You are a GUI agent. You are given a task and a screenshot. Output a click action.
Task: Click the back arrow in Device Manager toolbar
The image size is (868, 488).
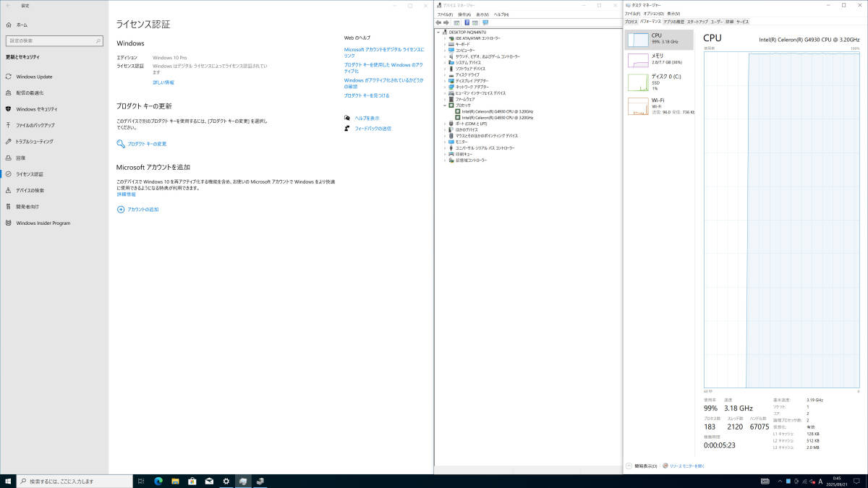(438, 22)
